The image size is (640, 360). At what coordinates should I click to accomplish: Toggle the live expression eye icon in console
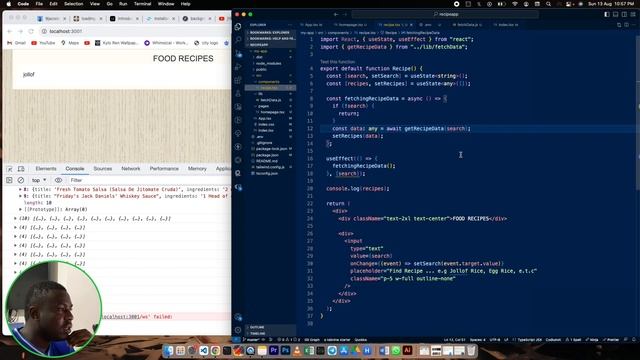58,180
